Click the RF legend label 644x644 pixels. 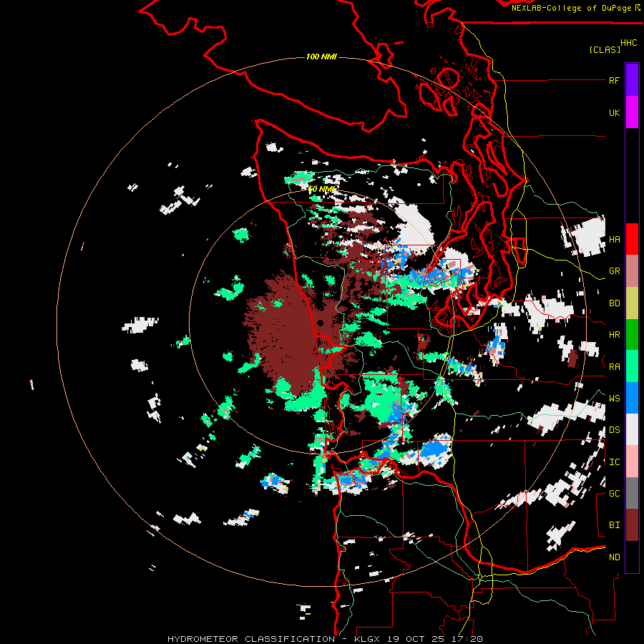click(614, 80)
